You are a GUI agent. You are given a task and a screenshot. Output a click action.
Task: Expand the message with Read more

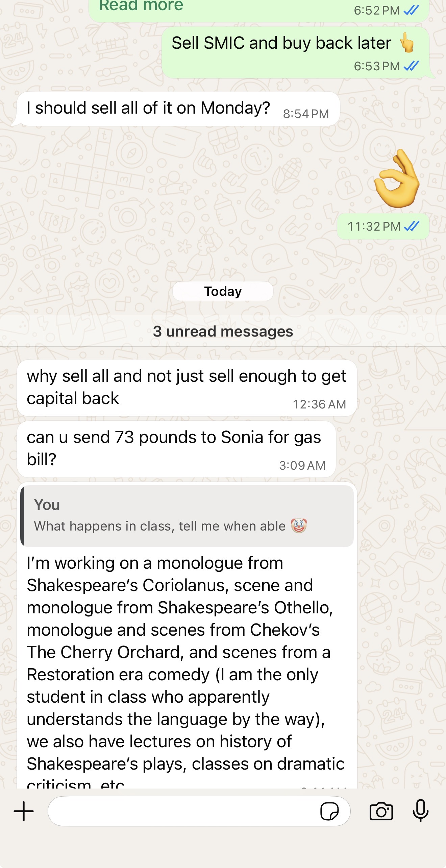[x=141, y=5]
